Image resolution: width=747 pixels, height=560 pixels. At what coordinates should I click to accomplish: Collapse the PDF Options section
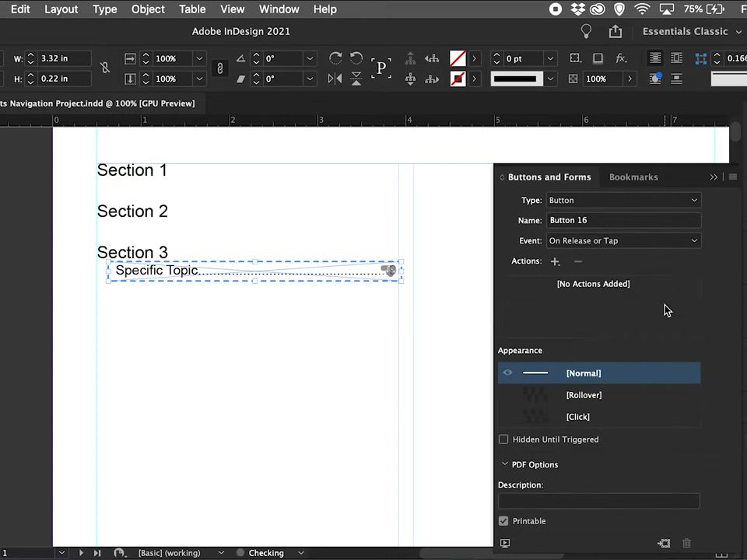click(x=505, y=464)
